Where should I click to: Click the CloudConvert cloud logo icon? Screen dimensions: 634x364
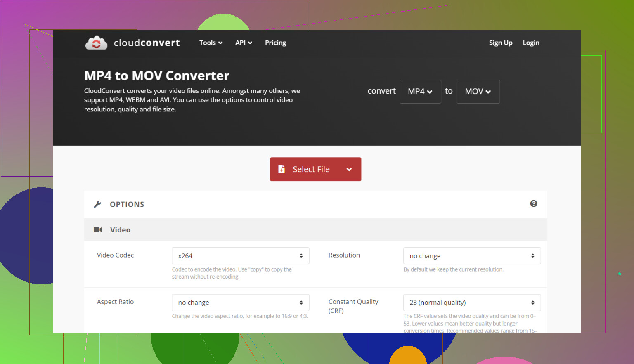point(96,43)
